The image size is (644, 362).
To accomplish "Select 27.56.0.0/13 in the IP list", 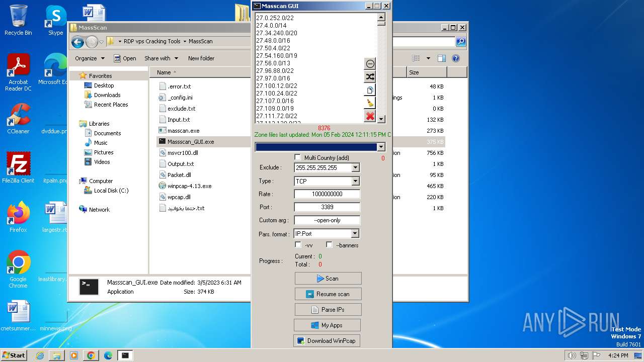I will tap(273, 63).
